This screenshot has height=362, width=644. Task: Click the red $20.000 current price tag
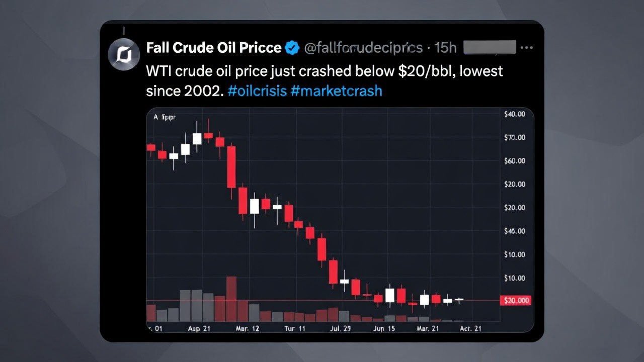517,300
